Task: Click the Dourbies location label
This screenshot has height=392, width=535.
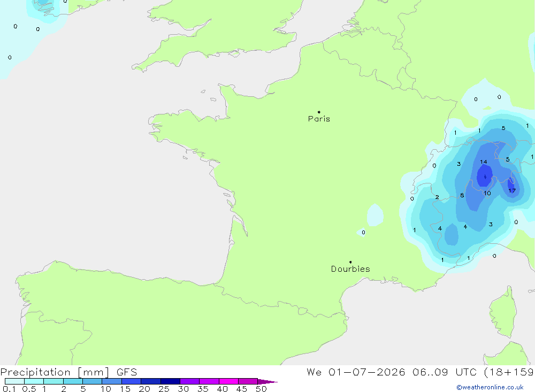Action: [350, 269]
